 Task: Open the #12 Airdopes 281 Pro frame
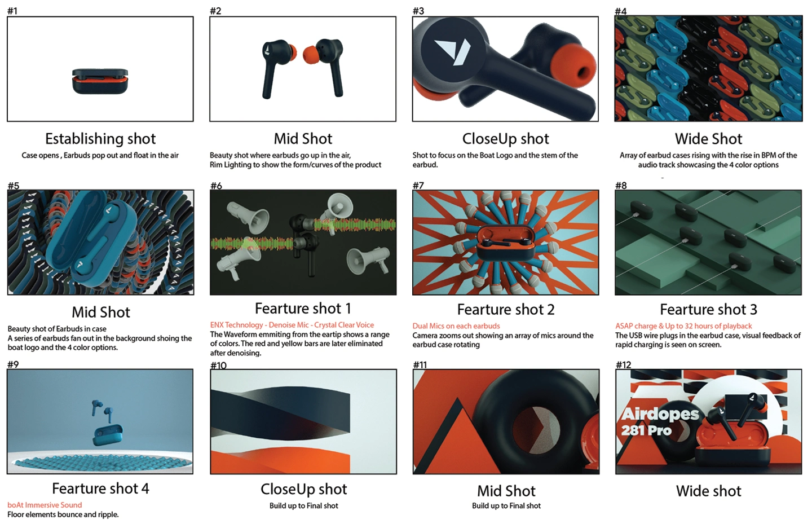pyautogui.click(x=708, y=421)
